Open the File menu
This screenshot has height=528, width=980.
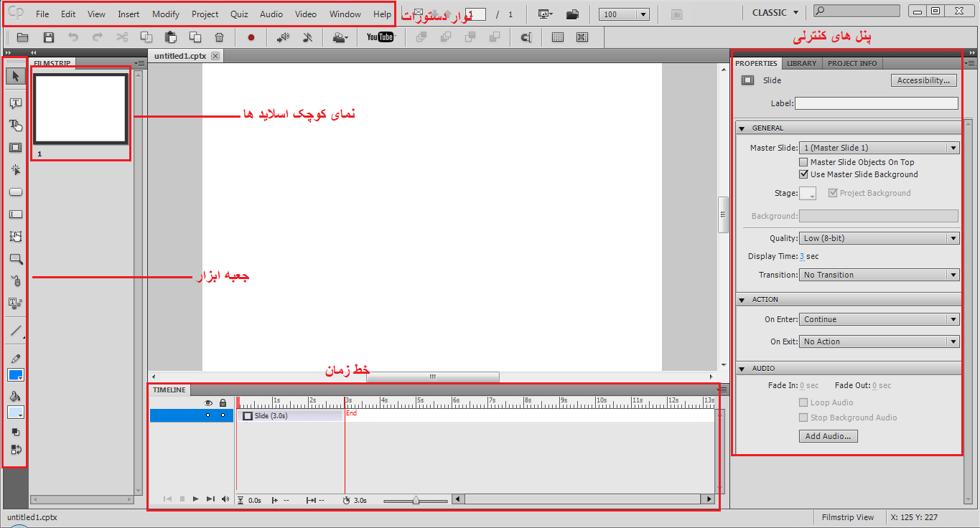(x=42, y=14)
